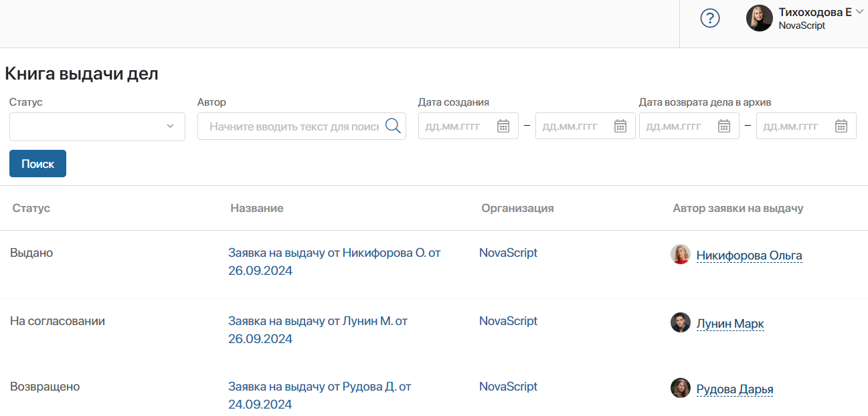Click the Никифорова Ольга author link
The image size is (868, 416).
click(x=749, y=255)
